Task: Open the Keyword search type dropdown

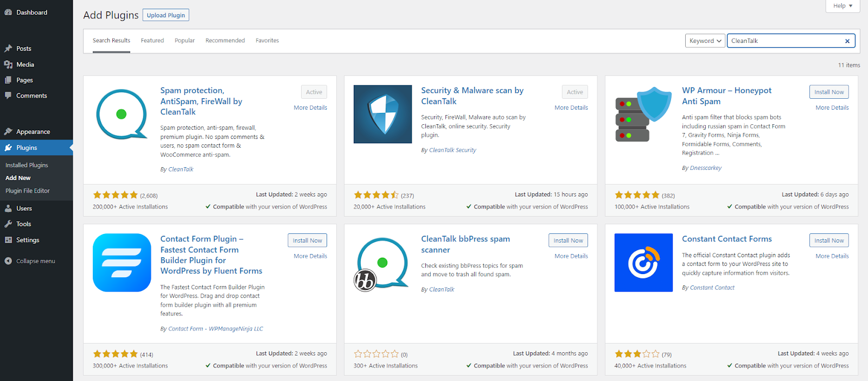Action: (x=705, y=41)
